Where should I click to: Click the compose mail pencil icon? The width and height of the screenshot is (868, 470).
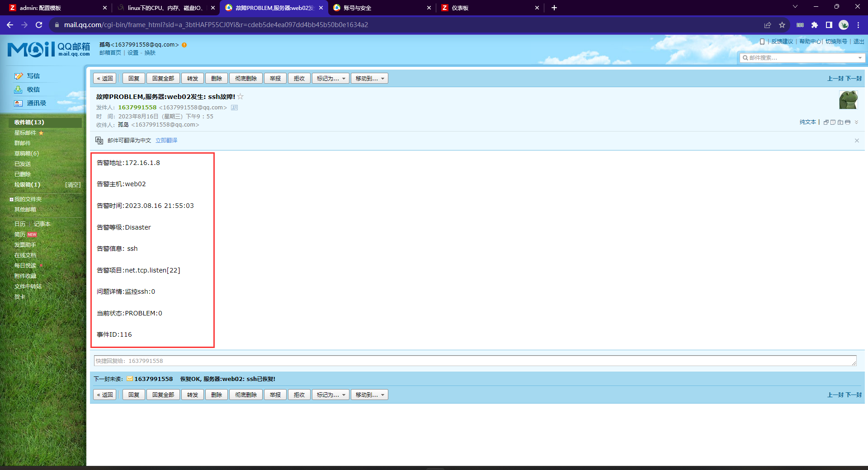pos(19,76)
